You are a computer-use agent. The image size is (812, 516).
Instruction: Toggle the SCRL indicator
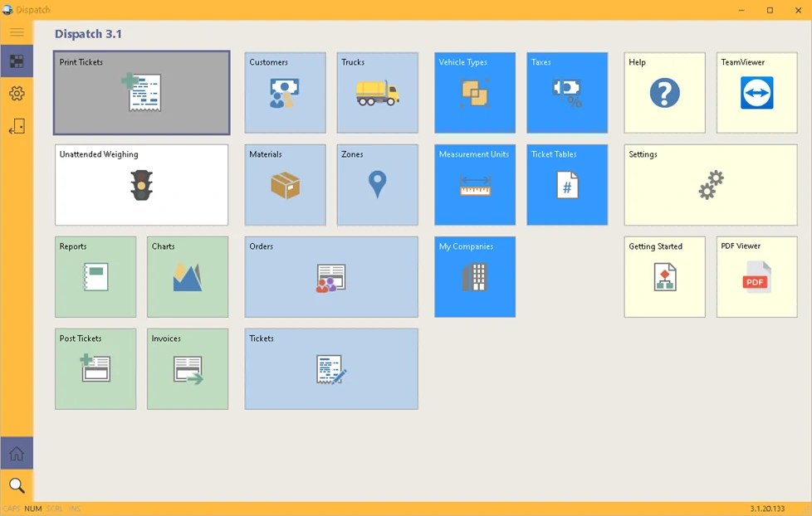[53, 508]
